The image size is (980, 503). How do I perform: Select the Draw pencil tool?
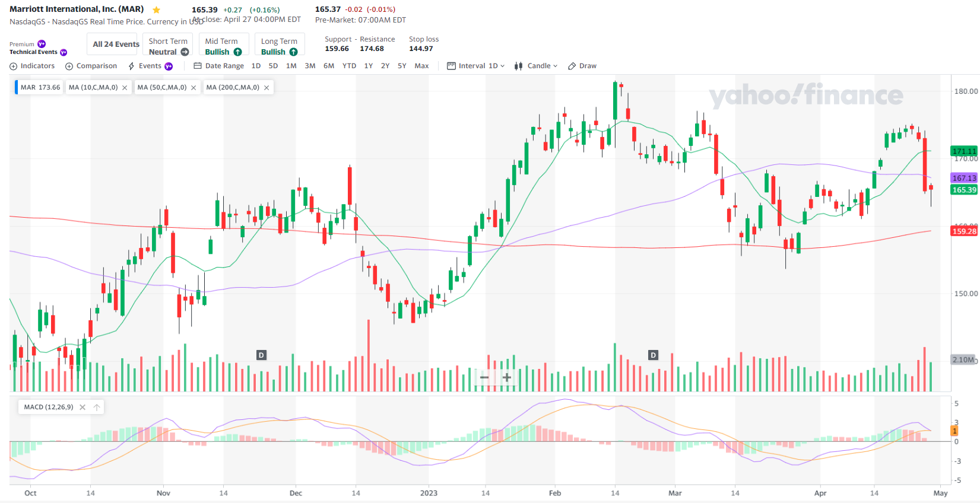572,66
